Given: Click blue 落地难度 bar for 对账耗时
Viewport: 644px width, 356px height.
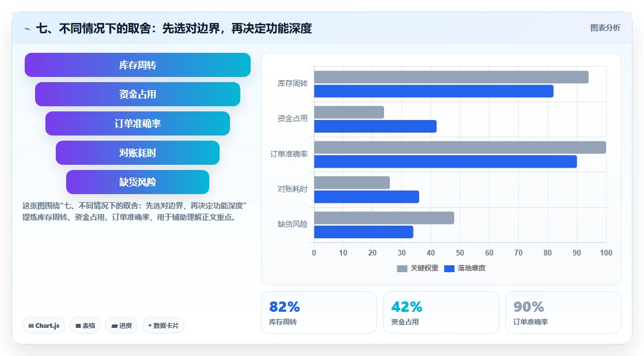Looking at the screenshot, I should (367, 197).
